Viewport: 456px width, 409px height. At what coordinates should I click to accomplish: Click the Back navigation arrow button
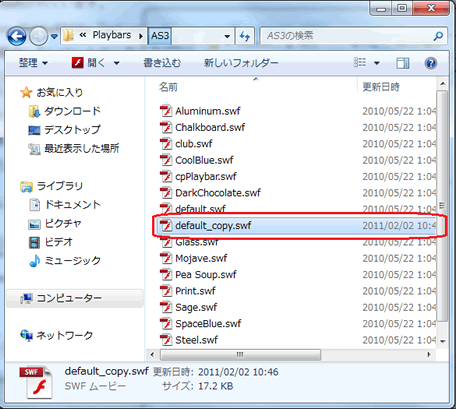click(x=17, y=36)
